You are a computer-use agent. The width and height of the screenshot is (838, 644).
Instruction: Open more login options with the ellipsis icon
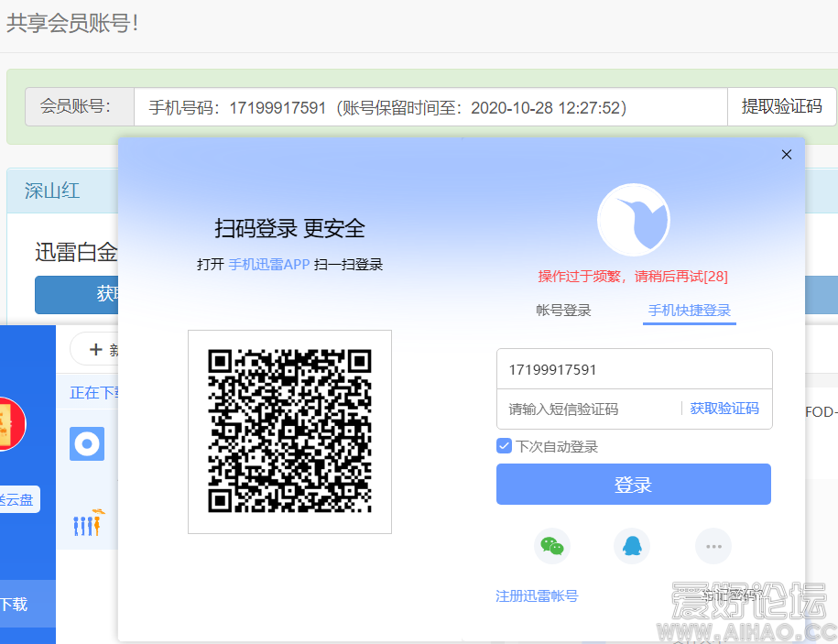713,545
